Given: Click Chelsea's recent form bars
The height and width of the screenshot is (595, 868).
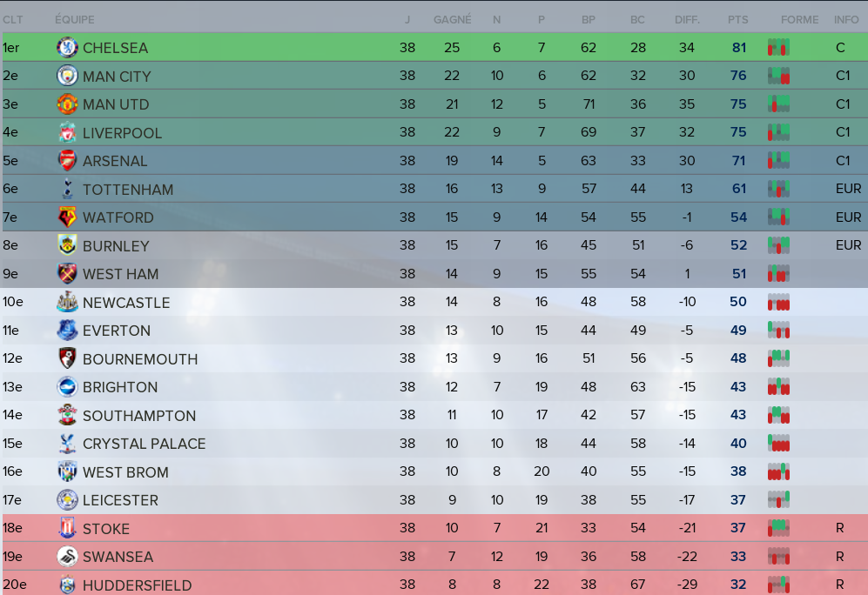Looking at the screenshot, I should click(778, 48).
